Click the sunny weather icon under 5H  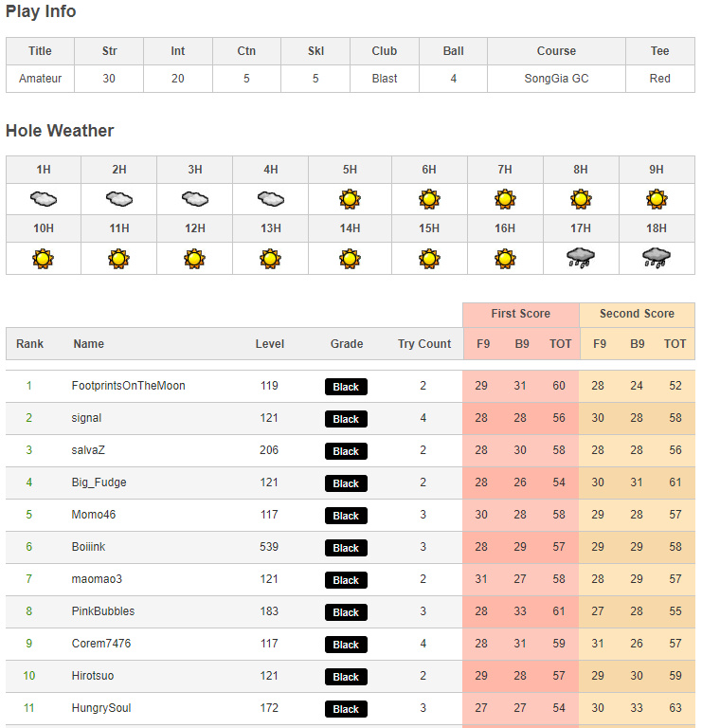[x=350, y=199]
